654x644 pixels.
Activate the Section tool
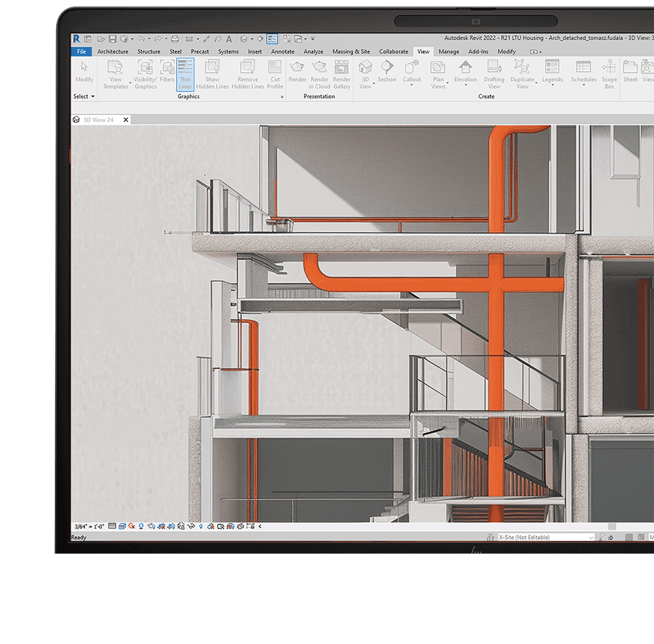387,72
